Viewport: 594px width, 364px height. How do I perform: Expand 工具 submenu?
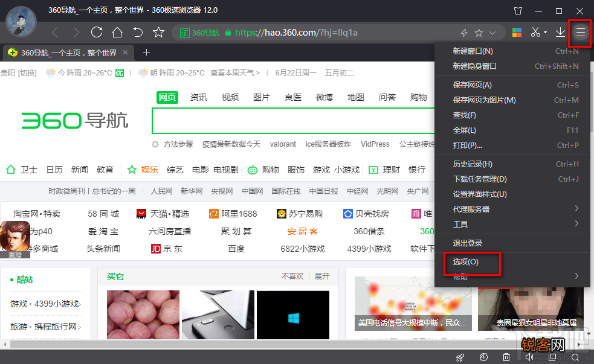tap(512, 225)
